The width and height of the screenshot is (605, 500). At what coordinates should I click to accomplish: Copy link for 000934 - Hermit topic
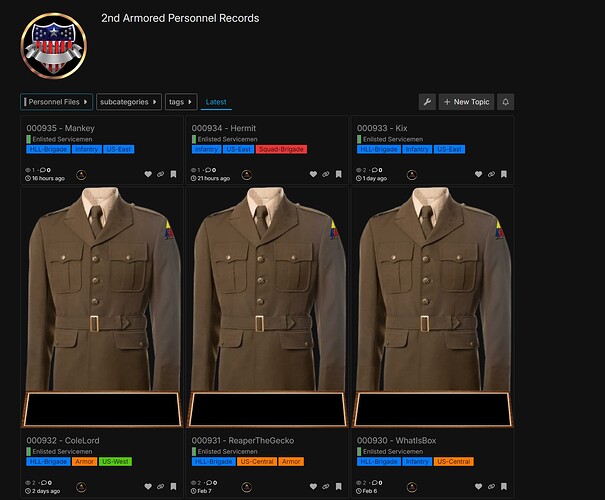pos(326,174)
